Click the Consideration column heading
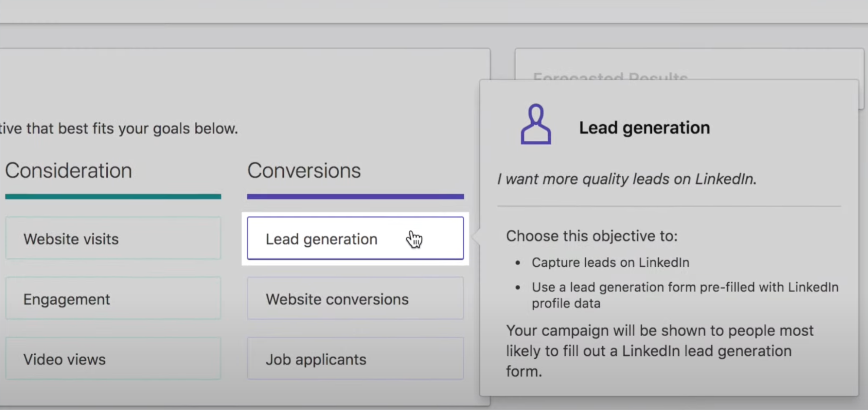This screenshot has height=410, width=868. [68, 170]
